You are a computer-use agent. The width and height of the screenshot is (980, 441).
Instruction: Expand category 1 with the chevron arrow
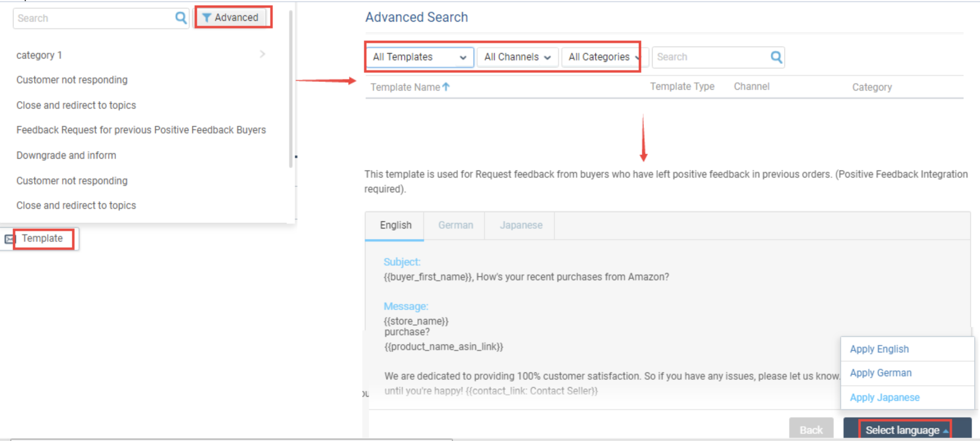(262, 54)
